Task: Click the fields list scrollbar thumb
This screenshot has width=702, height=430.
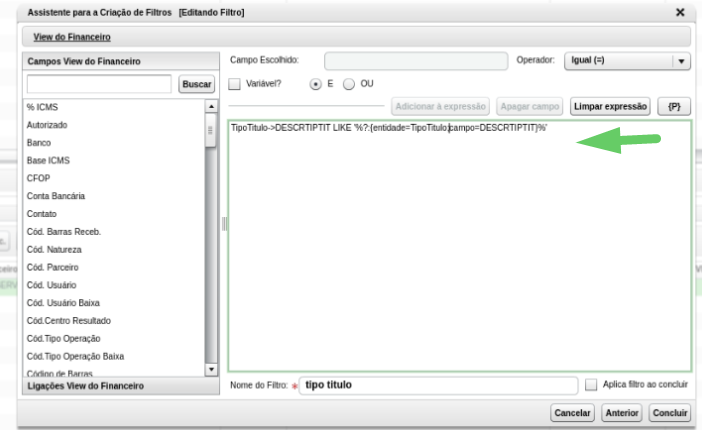Action: (x=211, y=130)
